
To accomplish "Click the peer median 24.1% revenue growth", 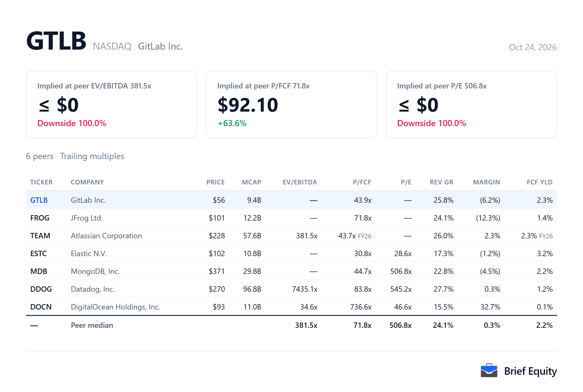I will click(x=443, y=325).
